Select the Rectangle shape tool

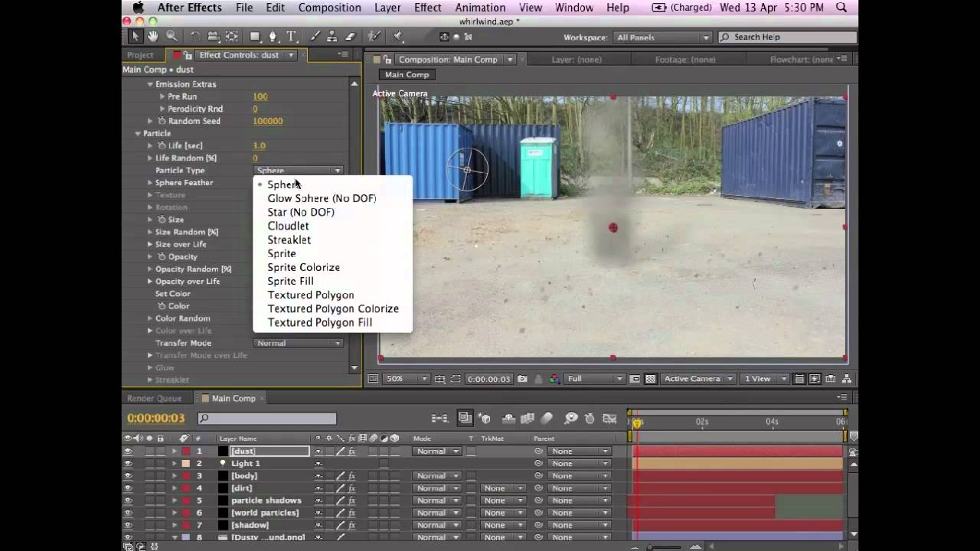tap(255, 36)
